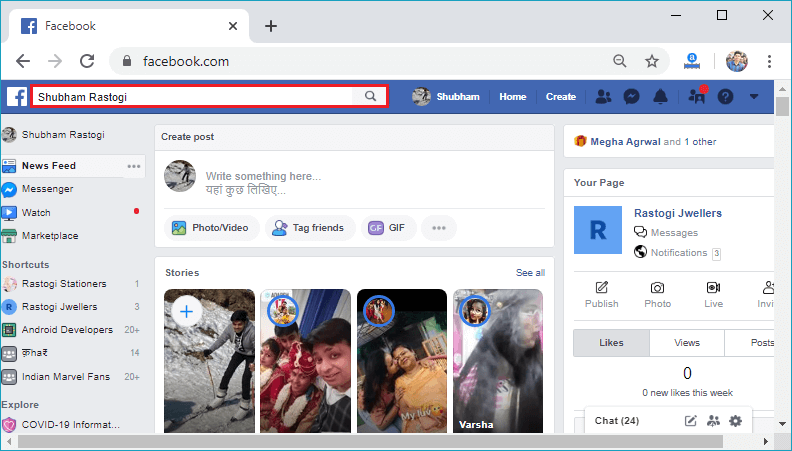Image resolution: width=792 pixels, height=451 pixels.
Task: Go to Home
Action: click(513, 96)
